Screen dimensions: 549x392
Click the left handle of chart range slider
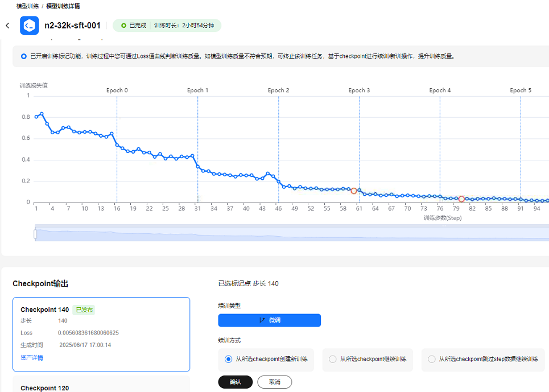(x=35, y=234)
